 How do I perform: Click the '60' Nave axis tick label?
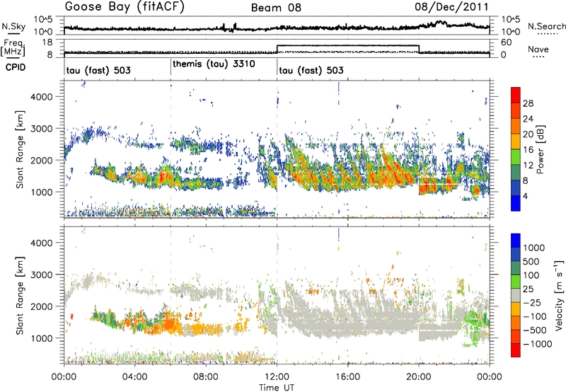[x=506, y=42]
